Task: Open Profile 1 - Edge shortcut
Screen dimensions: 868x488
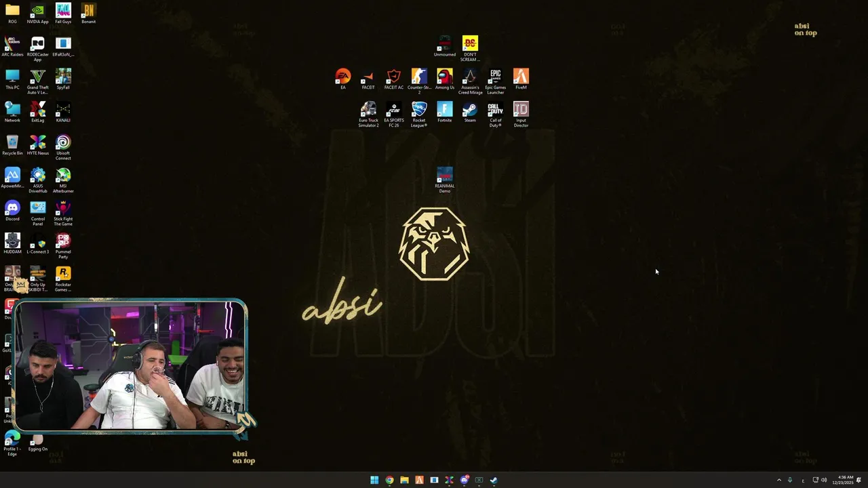Action: click(12, 443)
